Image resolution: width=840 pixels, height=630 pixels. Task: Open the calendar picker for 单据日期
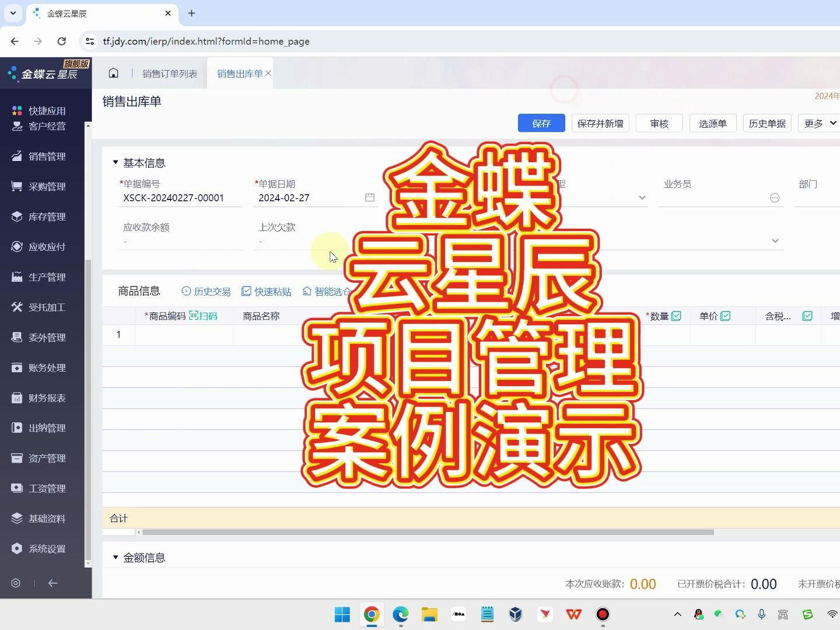370,198
